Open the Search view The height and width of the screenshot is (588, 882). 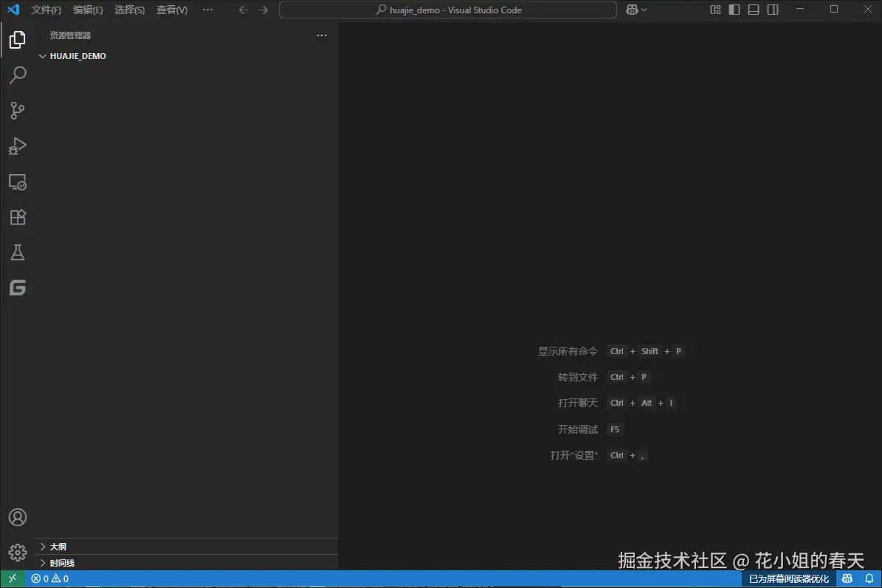18,75
